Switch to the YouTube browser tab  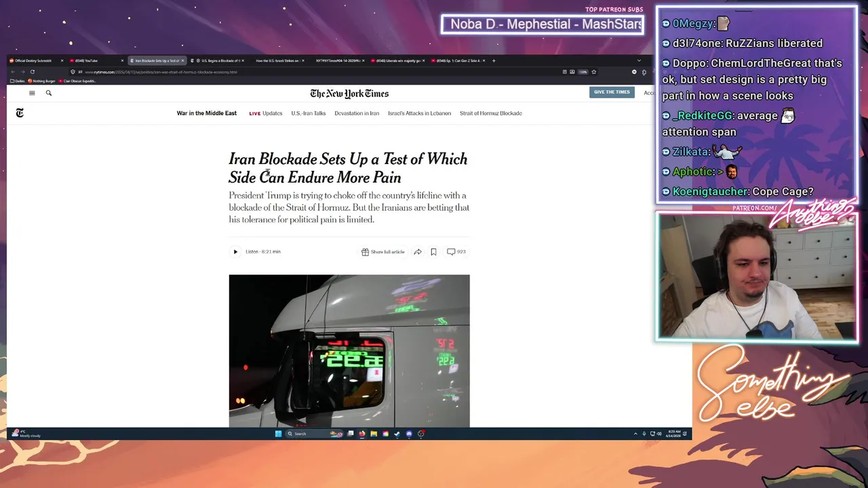click(x=95, y=61)
